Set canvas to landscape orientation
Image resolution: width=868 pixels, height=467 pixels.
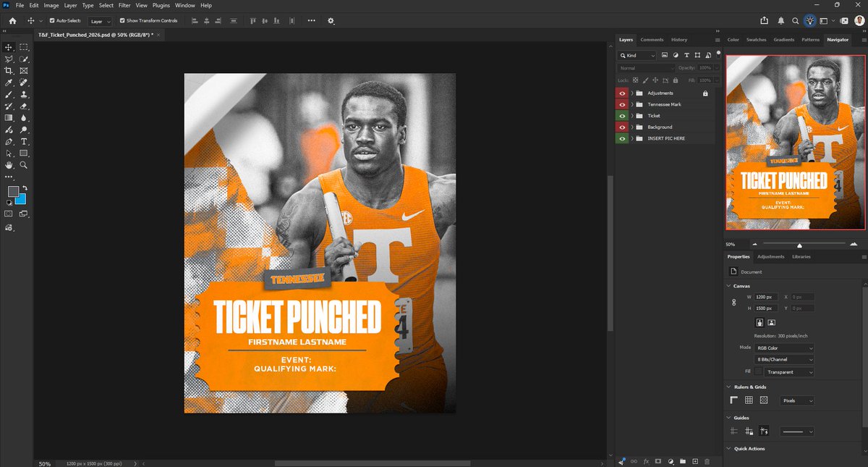coord(772,322)
